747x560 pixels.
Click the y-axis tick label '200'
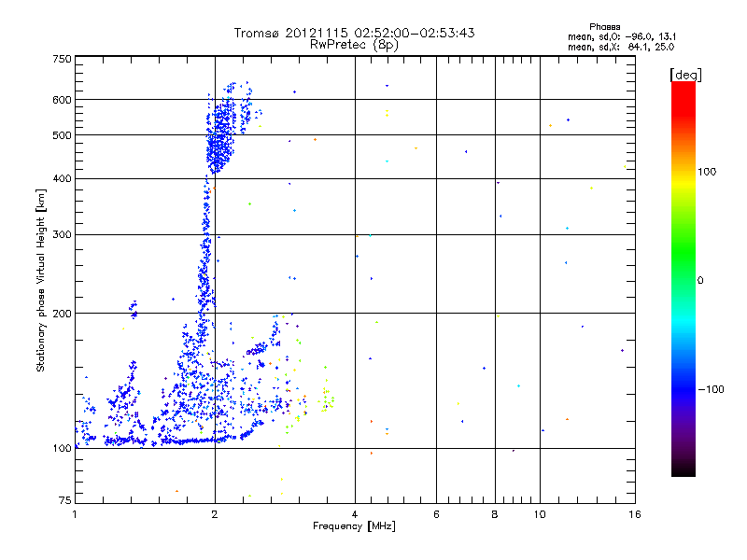(62, 314)
